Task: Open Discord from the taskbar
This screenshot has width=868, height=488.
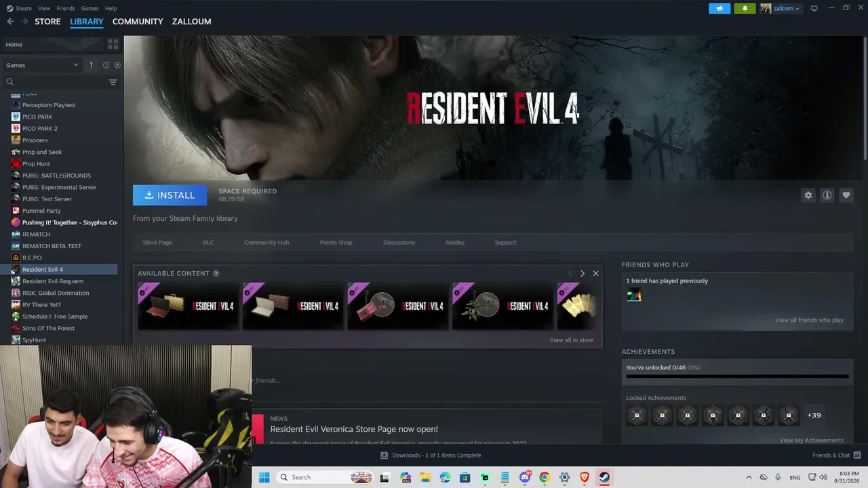Action: 525,477
